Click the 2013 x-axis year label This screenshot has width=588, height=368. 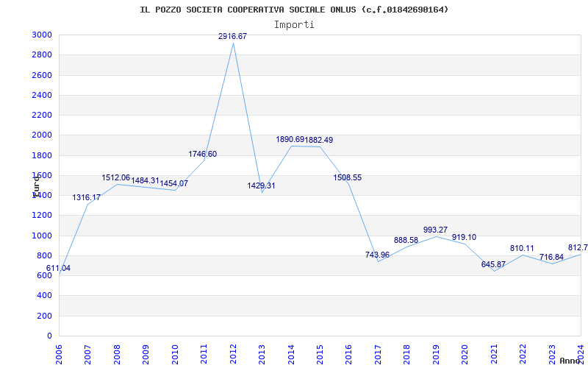click(x=262, y=355)
